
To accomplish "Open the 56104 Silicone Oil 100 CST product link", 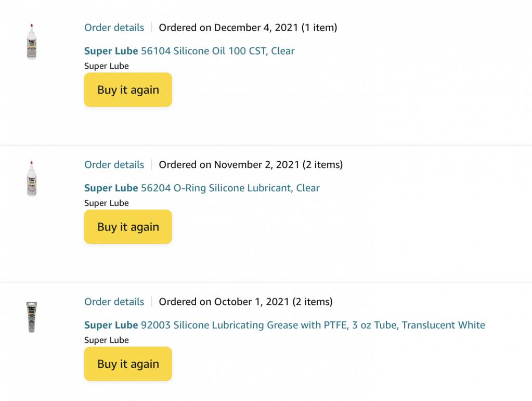I will (189, 51).
